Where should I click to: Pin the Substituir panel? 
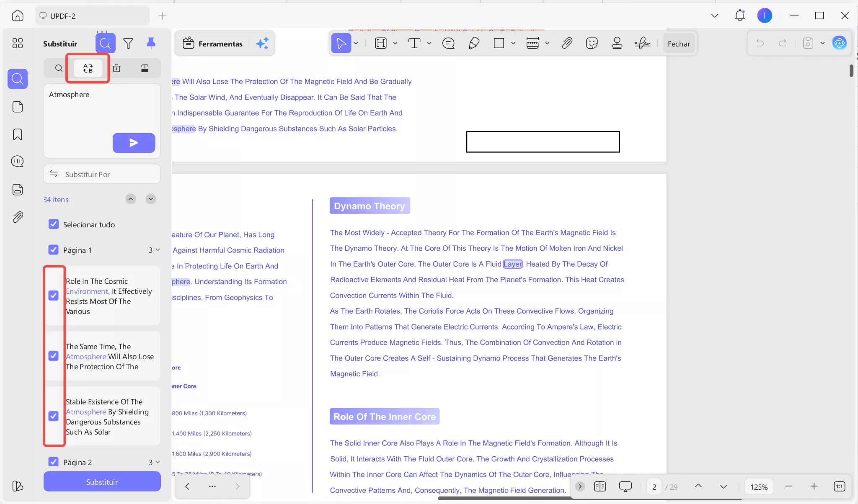151,43
